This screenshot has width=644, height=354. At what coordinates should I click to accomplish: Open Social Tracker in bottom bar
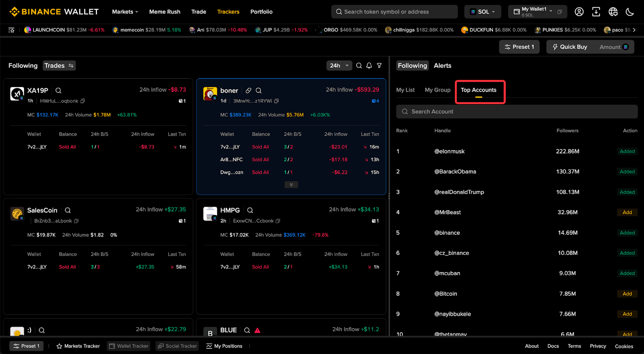[177, 346]
